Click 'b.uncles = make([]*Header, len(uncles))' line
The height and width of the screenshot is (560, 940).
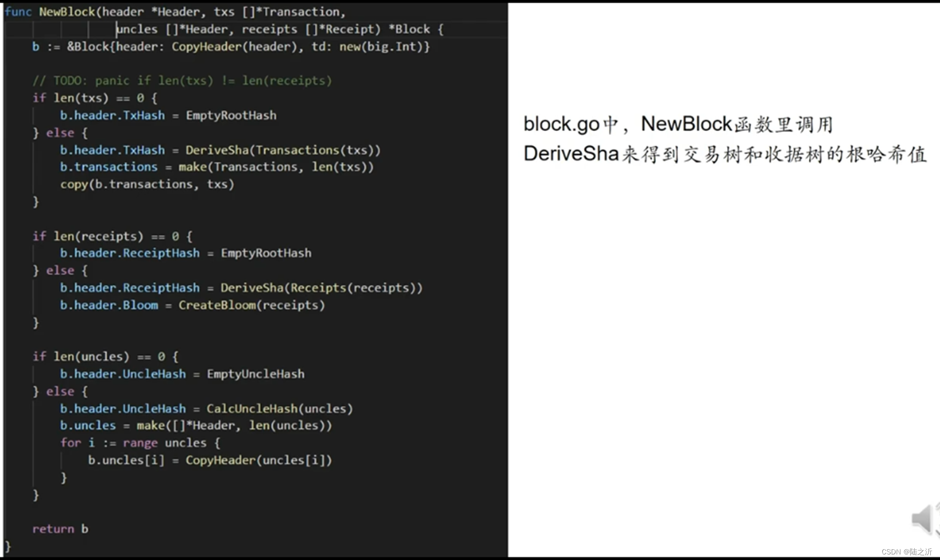[196, 425]
